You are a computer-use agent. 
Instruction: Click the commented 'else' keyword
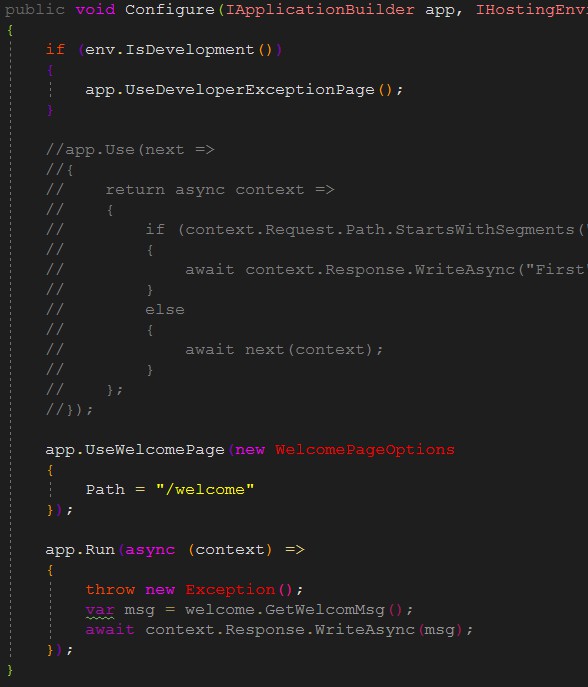(x=165, y=310)
